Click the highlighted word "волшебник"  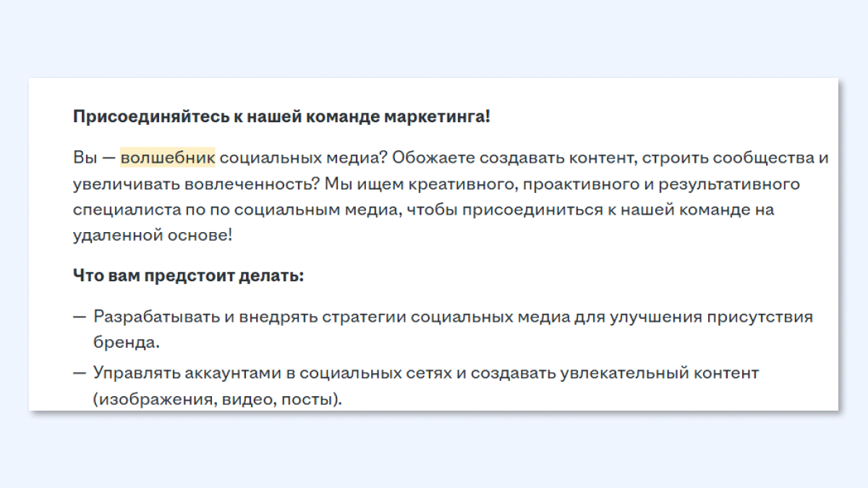coord(168,158)
